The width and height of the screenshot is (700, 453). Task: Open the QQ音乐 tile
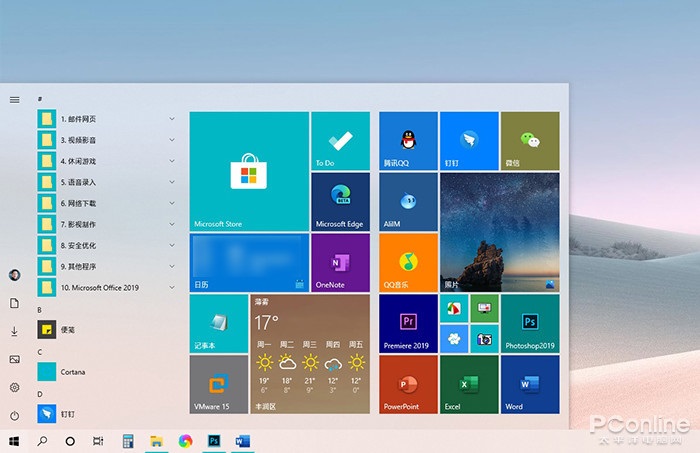[x=408, y=263]
